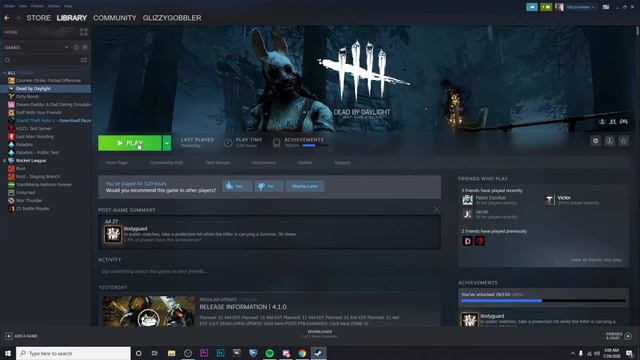
Task: Click the ready-to-play icon next to Games filter
Action: coord(85,47)
